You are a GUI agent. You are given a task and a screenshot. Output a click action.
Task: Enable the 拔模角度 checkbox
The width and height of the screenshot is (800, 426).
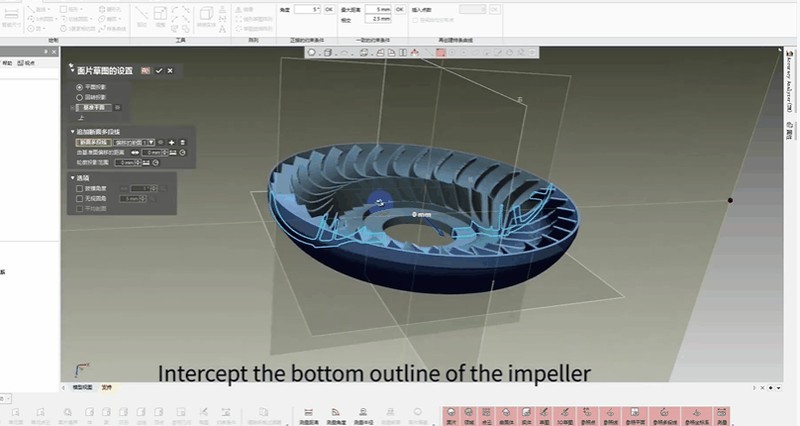(79, 188)
